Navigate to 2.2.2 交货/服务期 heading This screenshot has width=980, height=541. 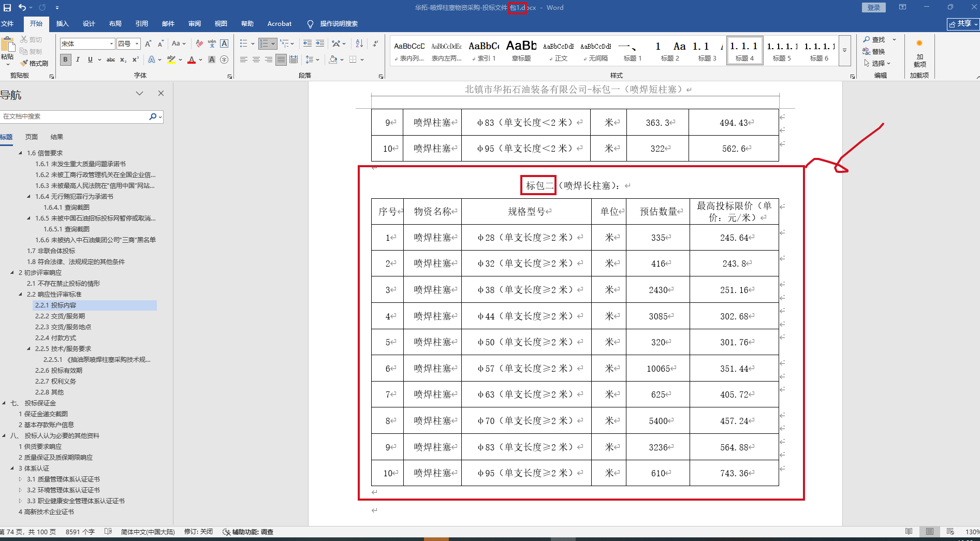click(60, 316)
